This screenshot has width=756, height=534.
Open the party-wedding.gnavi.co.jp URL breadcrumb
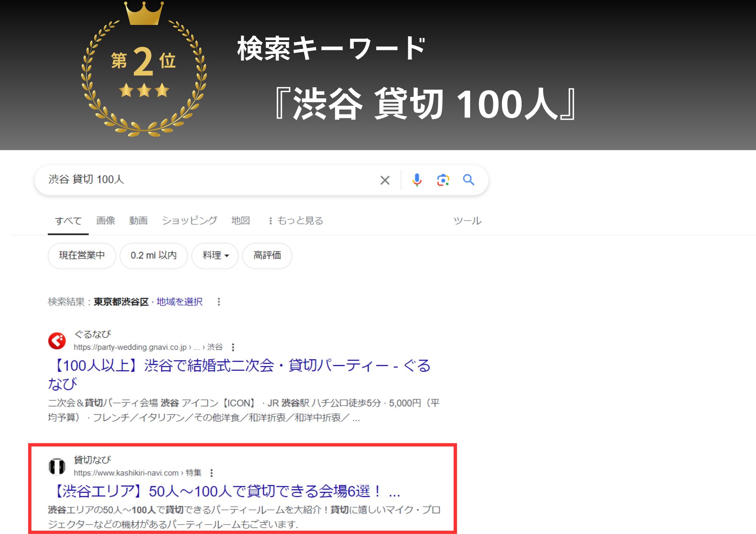coord(148,347)
